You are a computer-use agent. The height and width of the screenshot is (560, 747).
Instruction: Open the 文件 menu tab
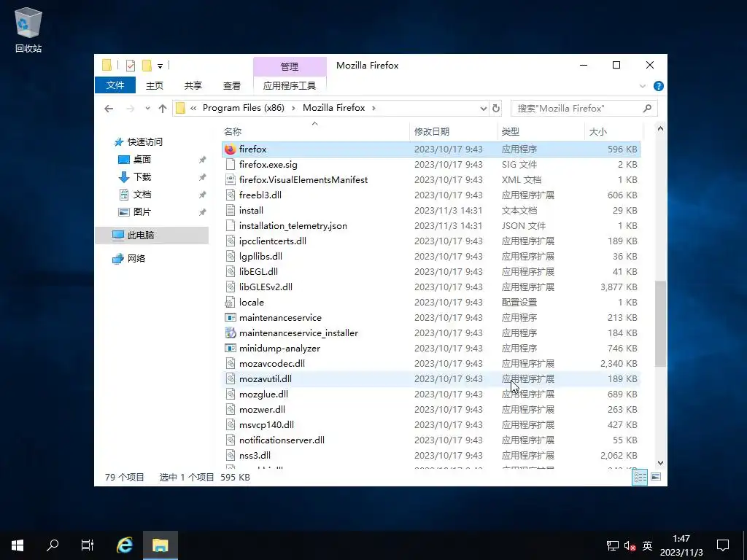(115, 85)
